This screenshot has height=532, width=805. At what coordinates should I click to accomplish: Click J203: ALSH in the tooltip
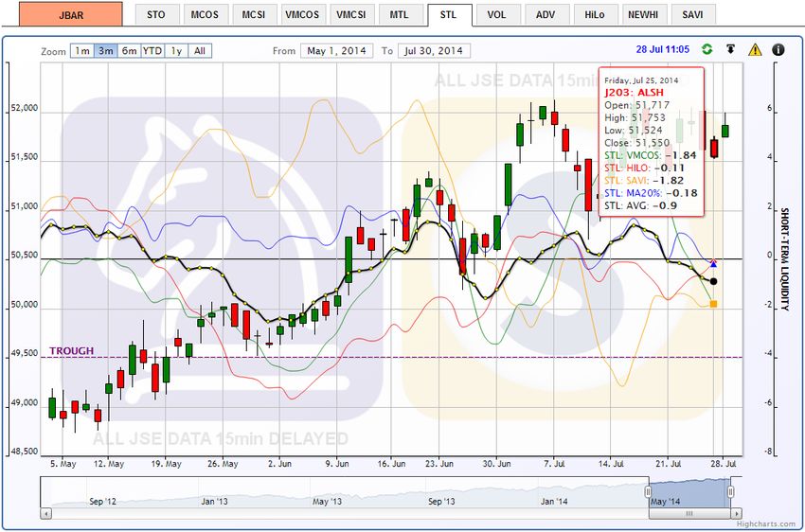tap(634, 93)
